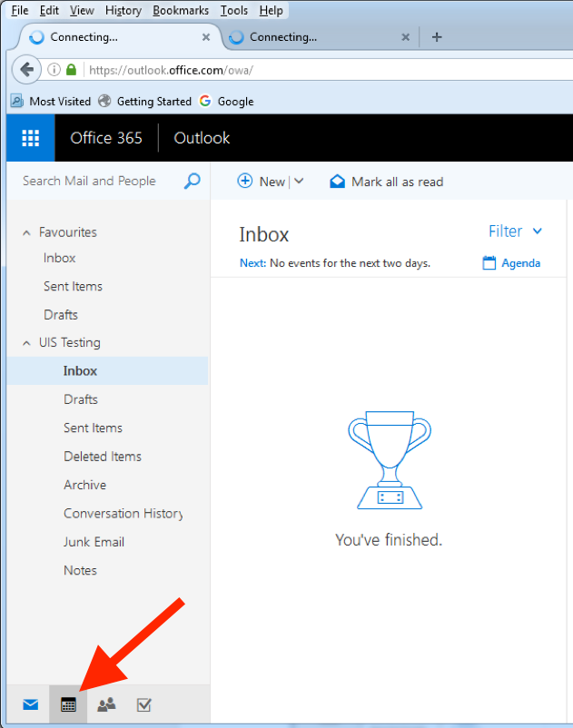Open the Filter dropdown

pyautogui.click(x=515, y=231)
